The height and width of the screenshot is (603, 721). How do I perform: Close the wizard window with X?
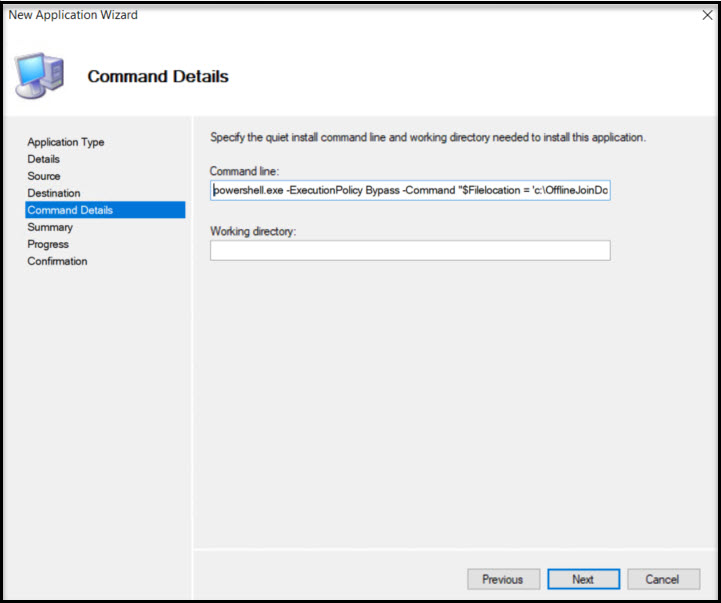point(707,15)
